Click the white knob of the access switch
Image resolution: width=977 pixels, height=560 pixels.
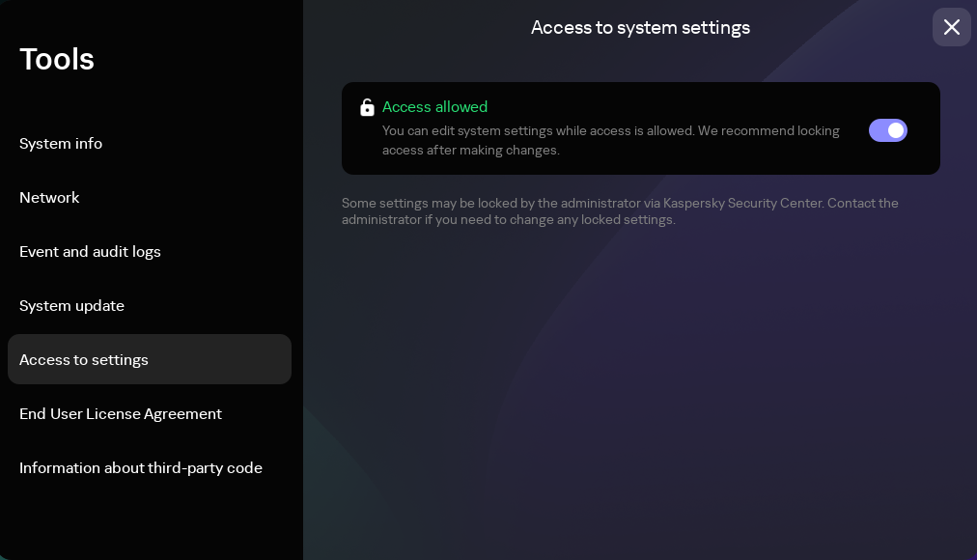coord(896,130)
